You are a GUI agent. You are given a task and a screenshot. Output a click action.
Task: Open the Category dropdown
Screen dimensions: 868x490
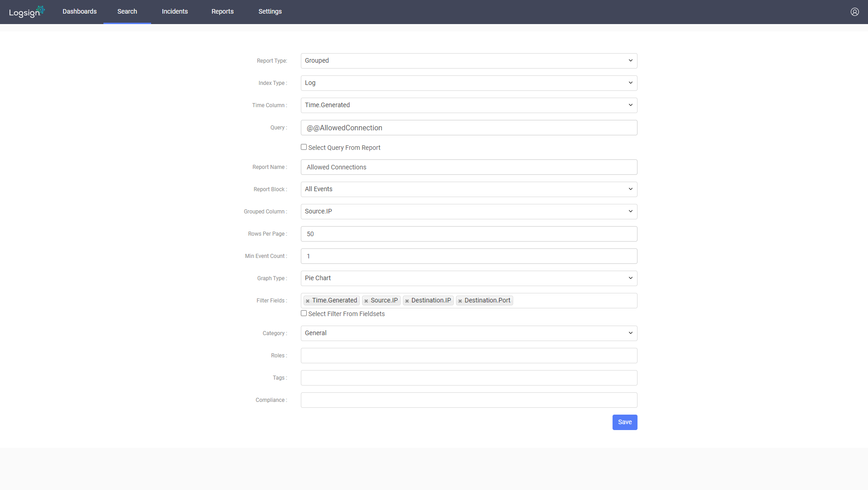pyautogui.click(x=469, y=333)
